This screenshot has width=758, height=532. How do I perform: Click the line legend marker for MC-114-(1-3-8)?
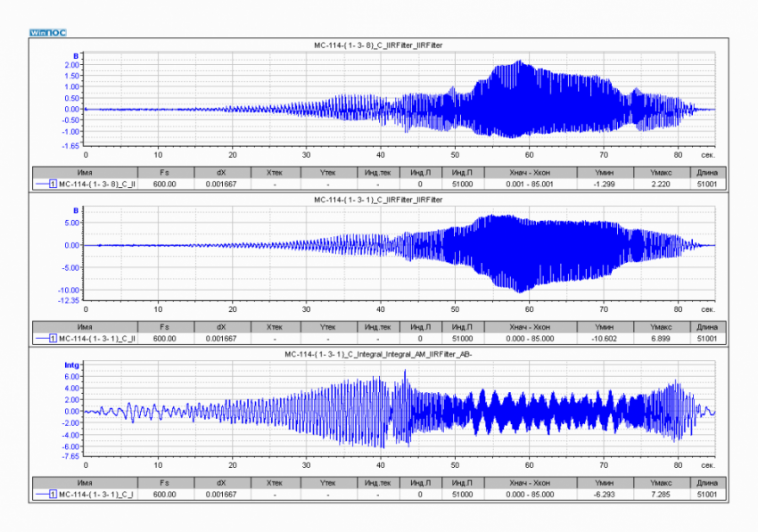pyautogui.click(x=46, y=184)
